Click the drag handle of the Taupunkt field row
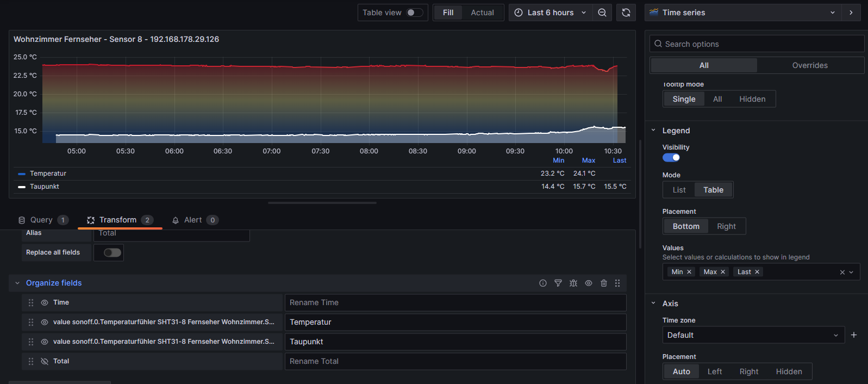The image size is (868, 384). [x=31, y=342]
